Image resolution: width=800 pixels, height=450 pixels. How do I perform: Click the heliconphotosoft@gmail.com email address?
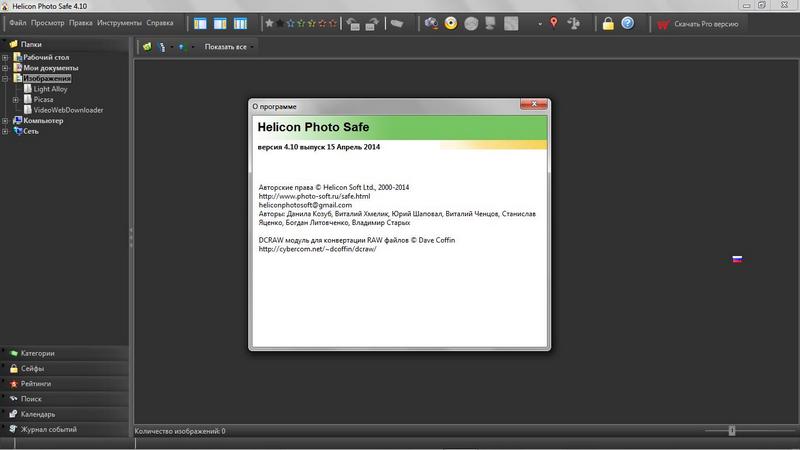pos(305,205)
